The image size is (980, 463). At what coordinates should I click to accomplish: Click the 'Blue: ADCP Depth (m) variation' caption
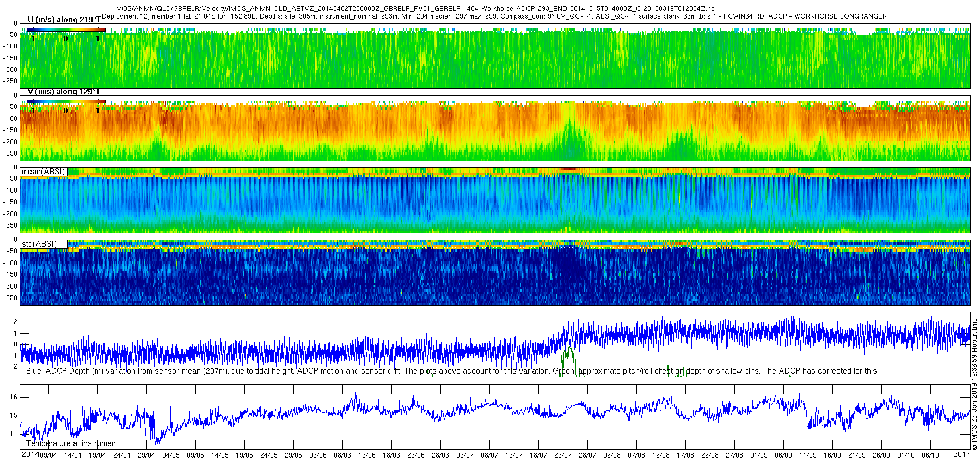click(x=452, y=371)
